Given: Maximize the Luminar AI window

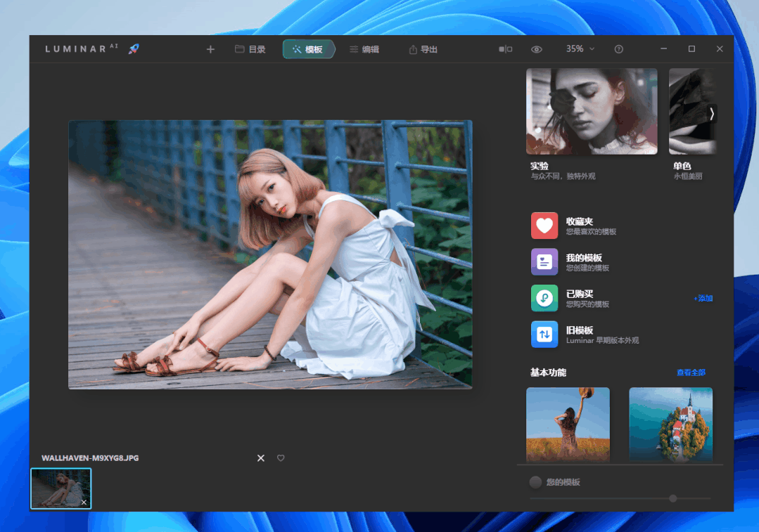Looking at the screenshot, I should (x=691, y=49).
